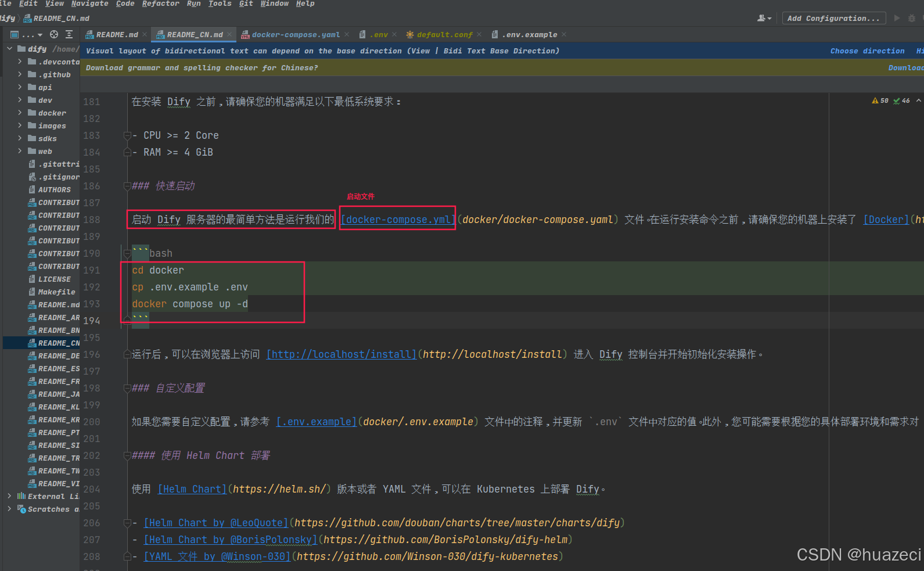Image resolution: width=924 pixels, height=571 pixels.
Task: Click the Scratches and Consoles icon
Action: click(x=21, y=509)
